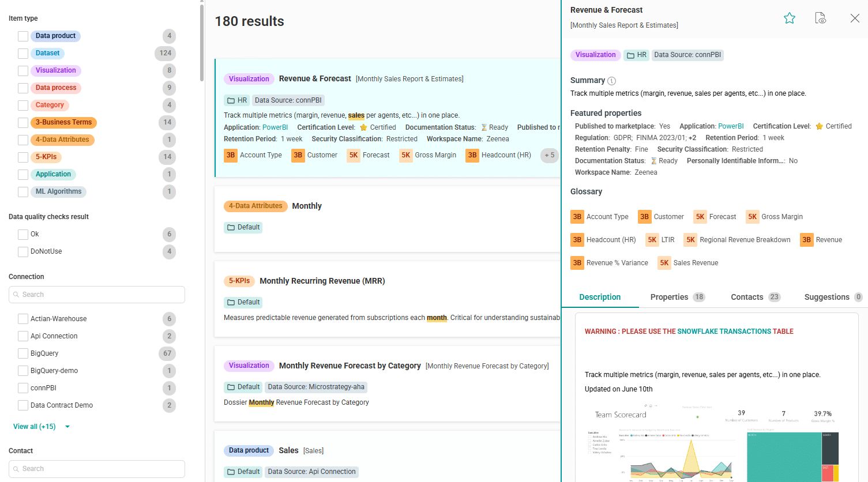
Task: Click the HR folder icon on the detail panel
Action: click(x=630, y=55)
